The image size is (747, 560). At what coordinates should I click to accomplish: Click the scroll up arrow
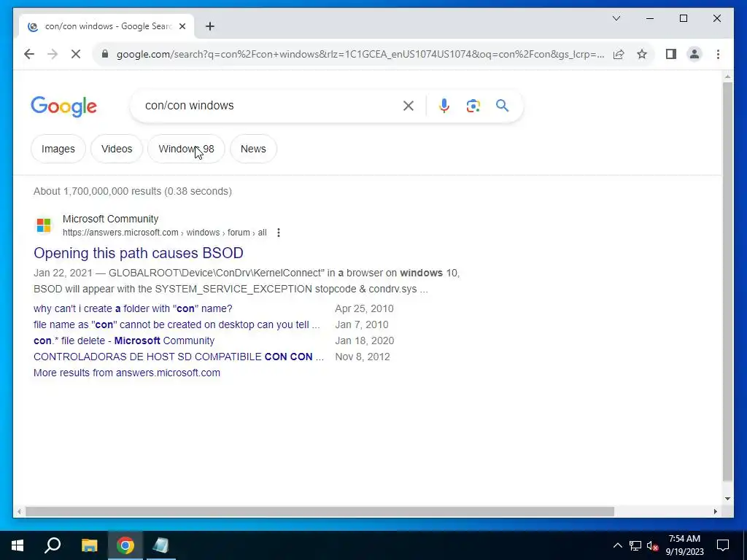point(727,76)
